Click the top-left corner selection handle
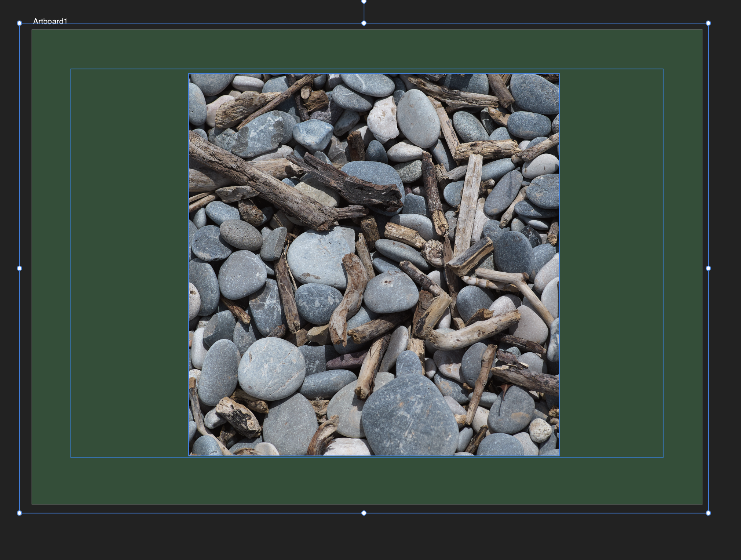This screenshot has height=560, width=741. (19, 23)
